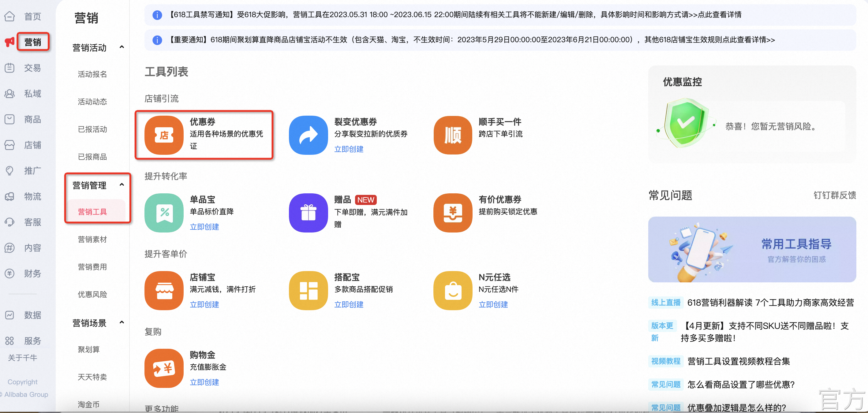Image resolution: width=868 pixels, height=413 pixels.
Task: Click 立即创建 under 购物金
Action: [x=204, y=382]
